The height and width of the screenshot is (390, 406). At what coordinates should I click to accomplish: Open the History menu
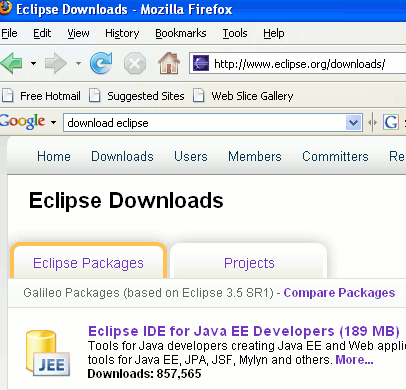coord(122,33)
